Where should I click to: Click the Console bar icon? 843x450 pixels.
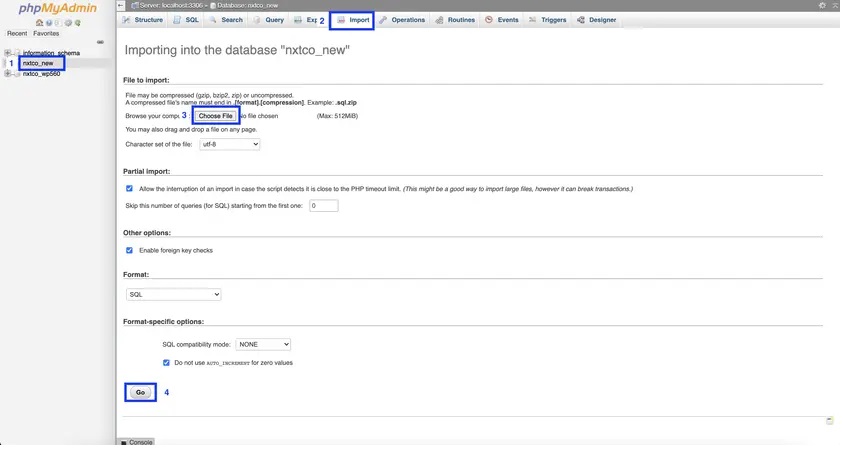click(x=124, y=442)
